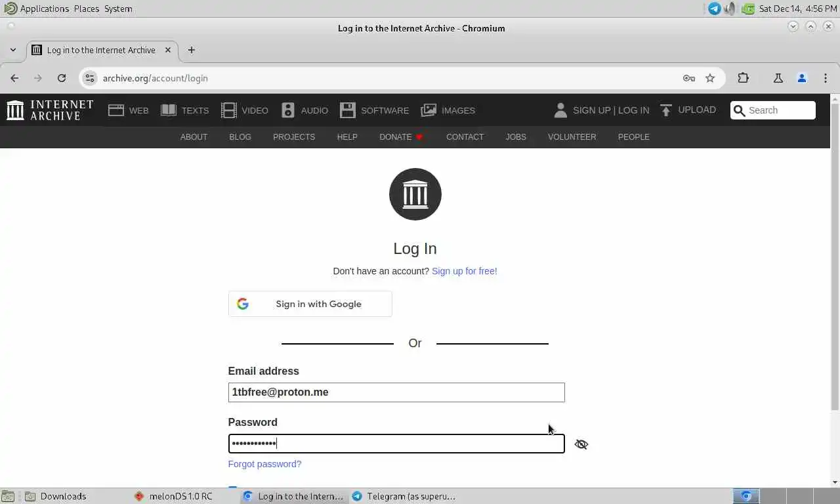Open the Places menu

coord(86,9)
